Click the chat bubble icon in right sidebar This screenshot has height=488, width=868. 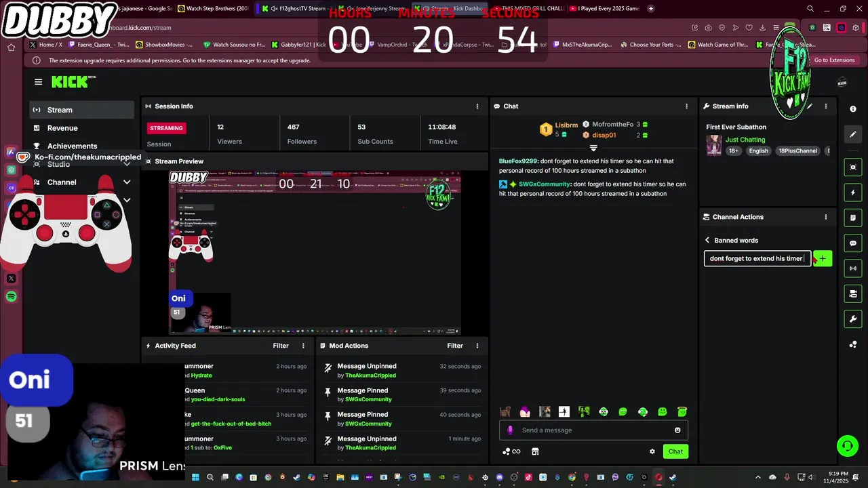(x=853, y=243)
